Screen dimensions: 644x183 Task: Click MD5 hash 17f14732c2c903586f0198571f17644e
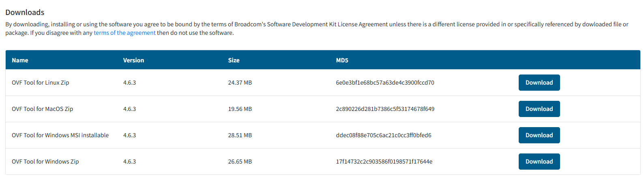(384, 162)
